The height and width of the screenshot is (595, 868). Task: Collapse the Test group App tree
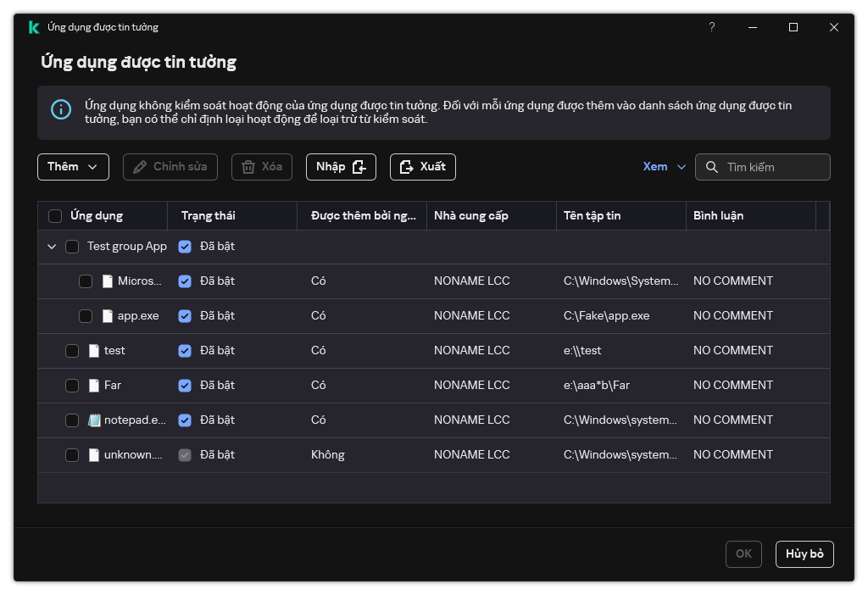[52, 247]
